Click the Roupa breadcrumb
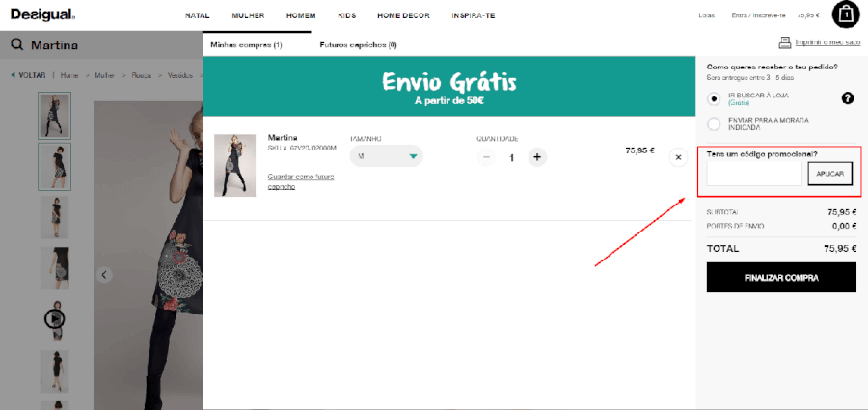 (141, 75)
